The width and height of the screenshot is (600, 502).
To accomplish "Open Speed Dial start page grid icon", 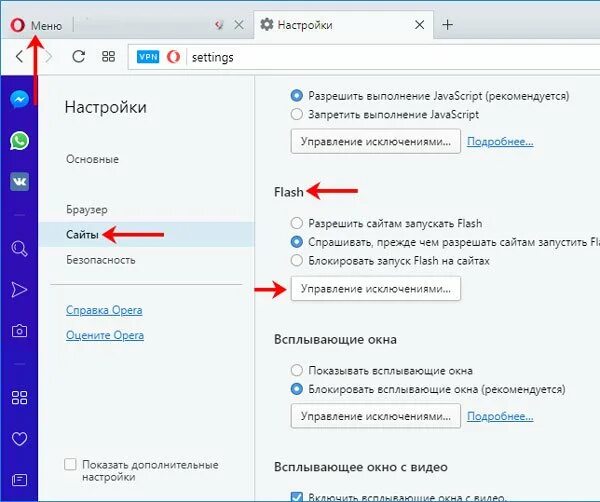I will tap(108, 57).
